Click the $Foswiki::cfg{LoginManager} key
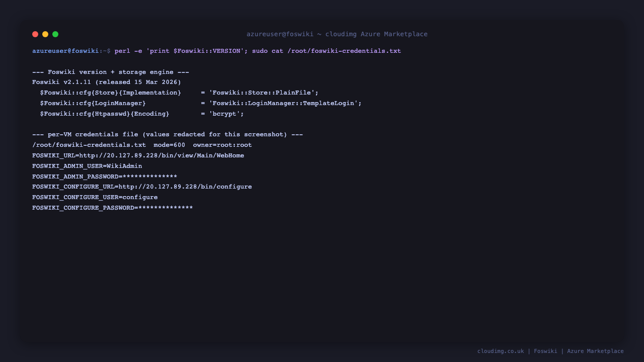644x362 pixels. pos(93,103)
